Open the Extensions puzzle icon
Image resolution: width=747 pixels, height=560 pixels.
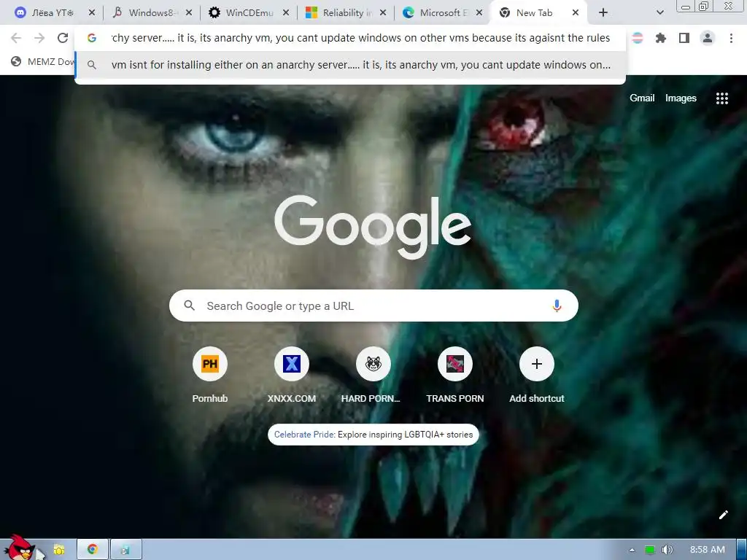click(x=661, y=38)
